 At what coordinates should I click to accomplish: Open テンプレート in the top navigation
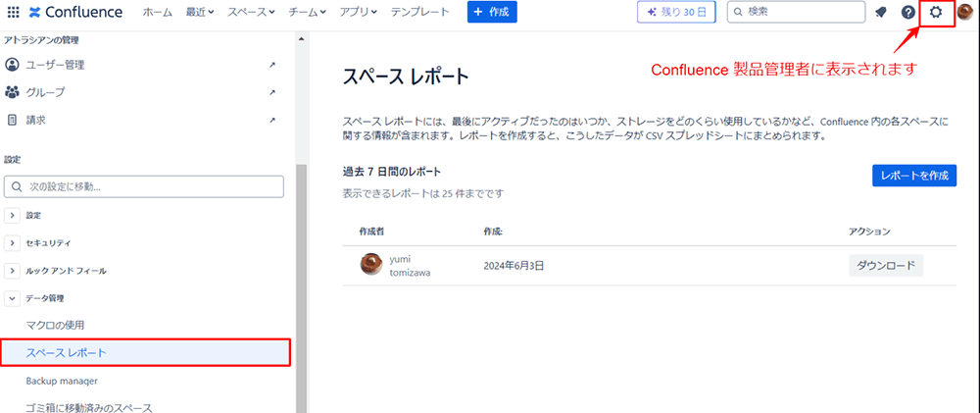pyautogui.click(x=420, y=12)
